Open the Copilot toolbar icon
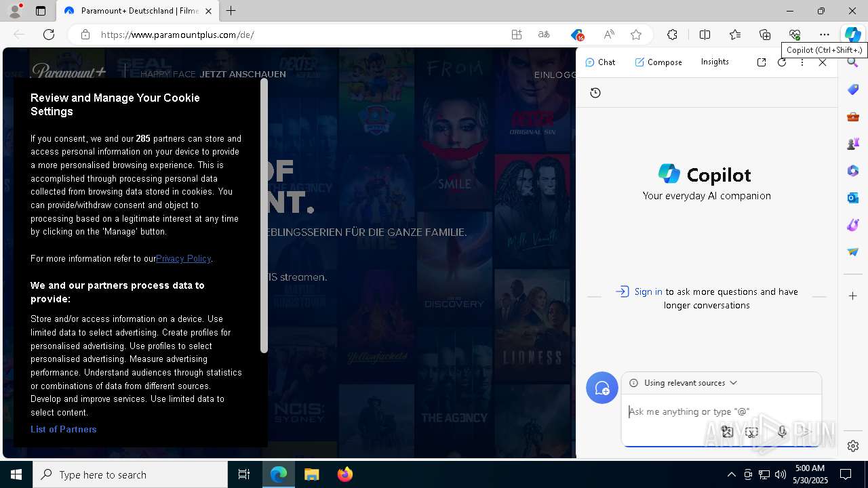Viewport: 868px width, 488px height. coord(852,35)
